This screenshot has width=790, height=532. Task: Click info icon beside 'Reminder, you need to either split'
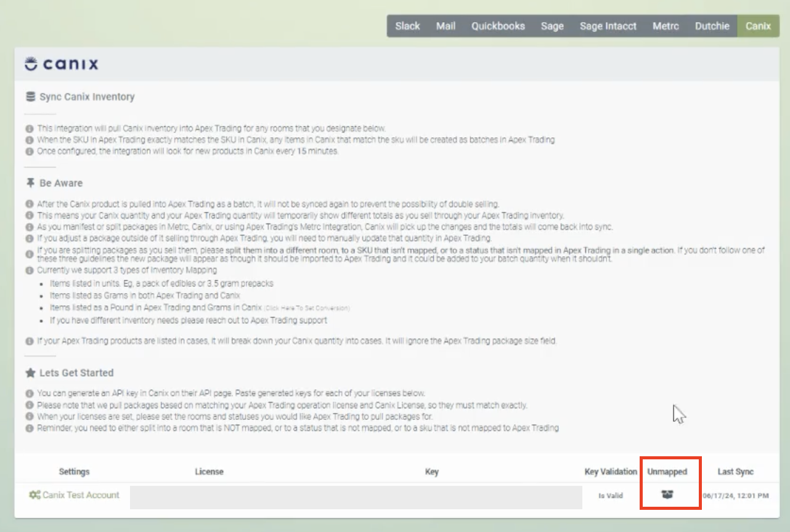click(x=29, y=427)
